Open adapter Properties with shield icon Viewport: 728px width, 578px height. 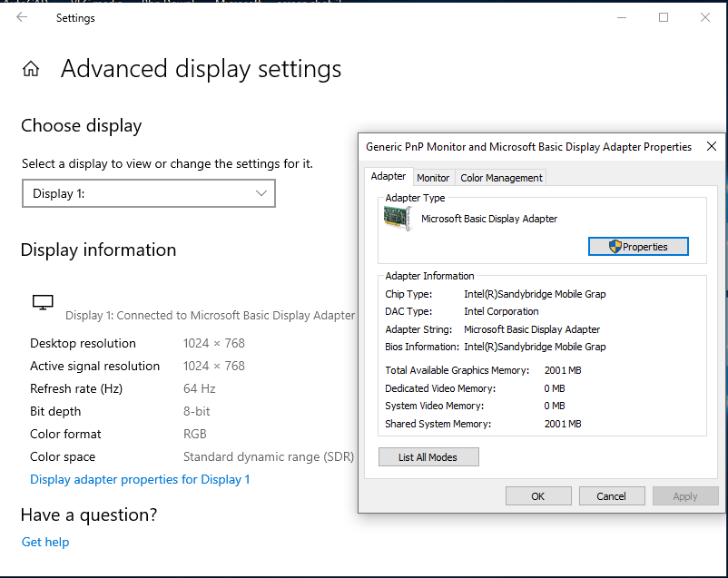click(x=638, y=247)
